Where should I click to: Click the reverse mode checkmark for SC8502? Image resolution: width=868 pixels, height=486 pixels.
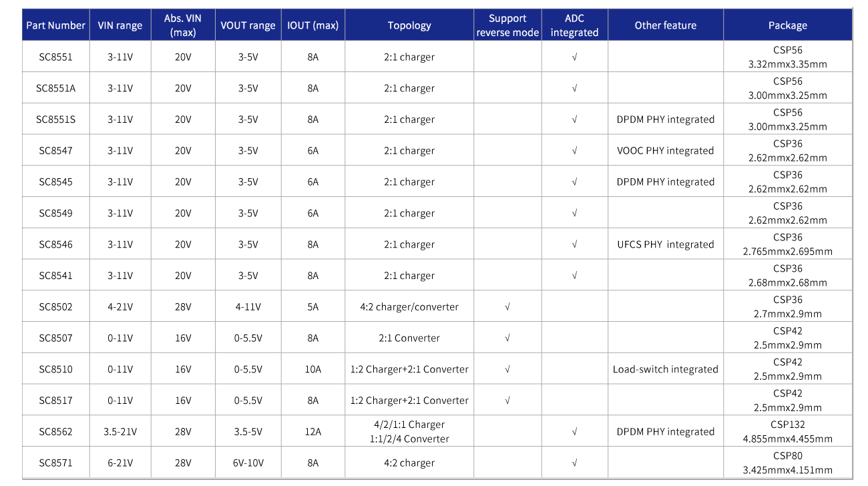pyautogui.click(x=507, y=307)
